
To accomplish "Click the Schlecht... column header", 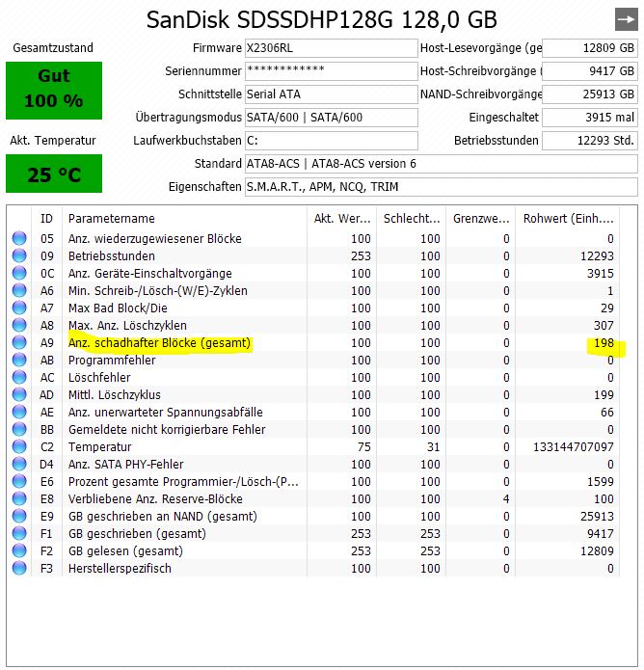I will click(x=411, y=218).
